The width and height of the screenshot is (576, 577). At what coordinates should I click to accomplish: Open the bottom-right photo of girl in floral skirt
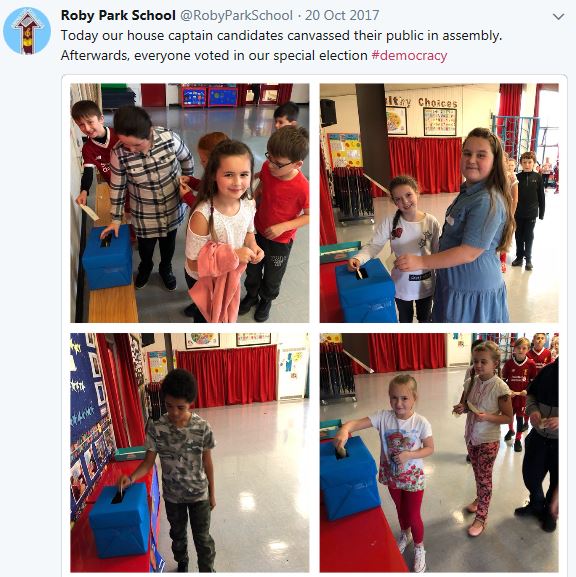coord(439,453)
